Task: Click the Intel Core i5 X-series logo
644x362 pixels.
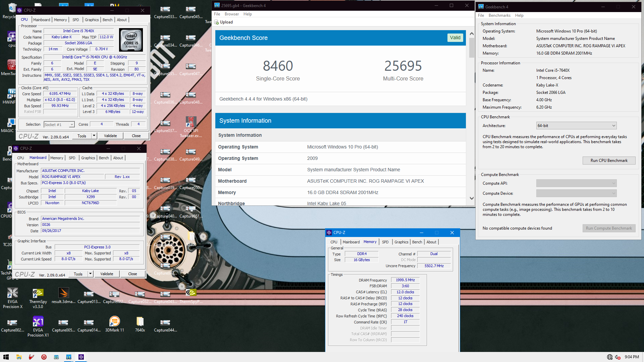Action: (131, 40)
